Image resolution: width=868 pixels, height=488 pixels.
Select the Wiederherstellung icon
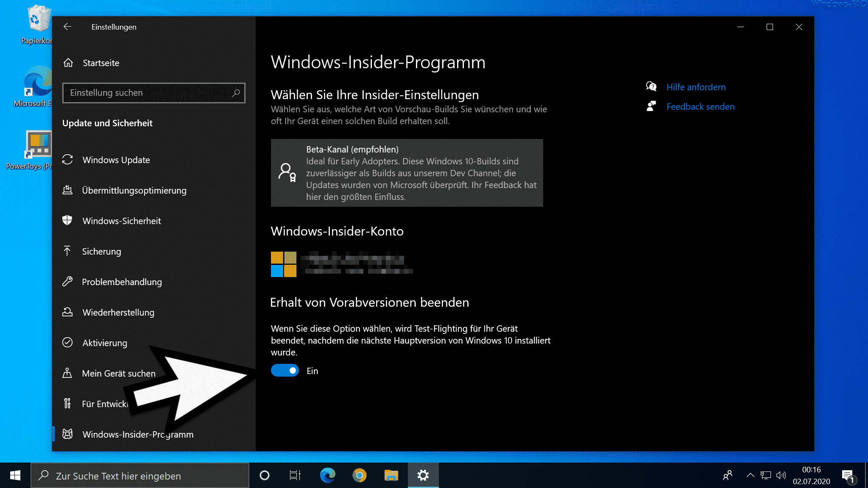[x=67, y=312]
